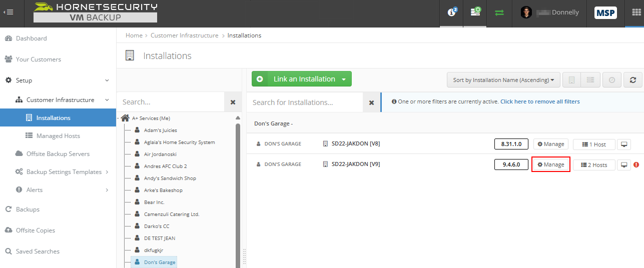
Task: Click monitor icon for SD22-JAKDON [V8]
Action: coord(624,144)
